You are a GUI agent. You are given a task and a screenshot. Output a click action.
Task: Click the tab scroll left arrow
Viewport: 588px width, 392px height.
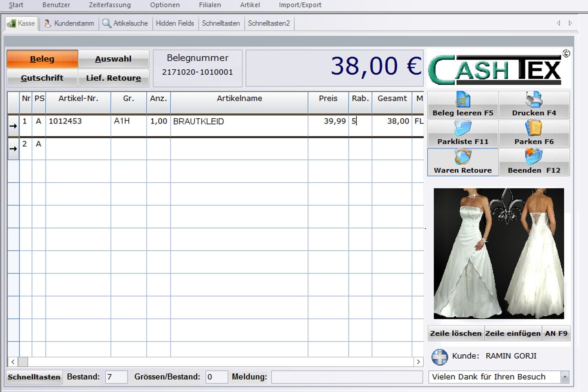[x=559, y=23]
